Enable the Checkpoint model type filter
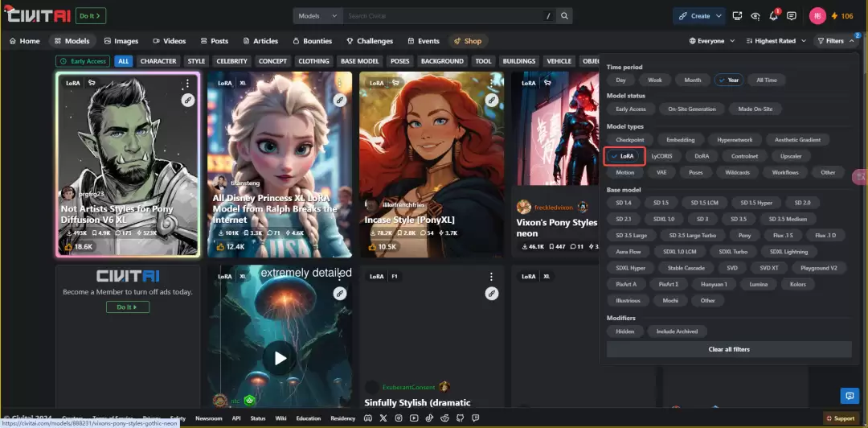 tap(629, 140)
